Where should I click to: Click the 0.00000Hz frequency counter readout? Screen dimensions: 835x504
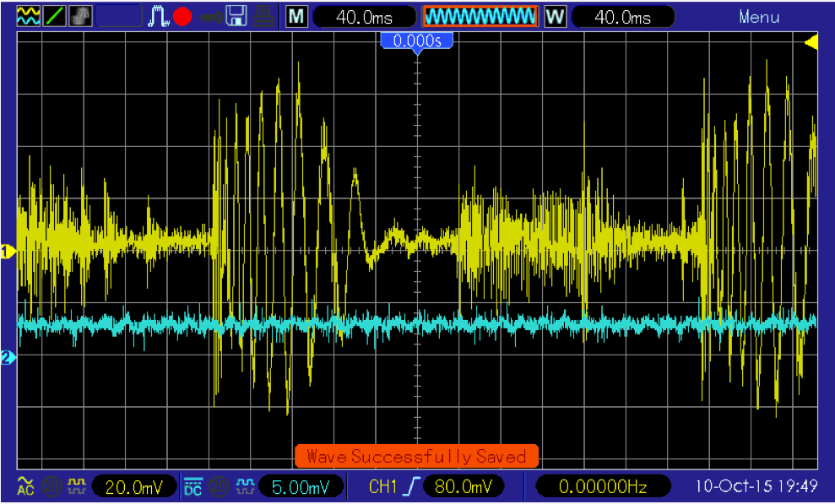[x=602, y=486]
